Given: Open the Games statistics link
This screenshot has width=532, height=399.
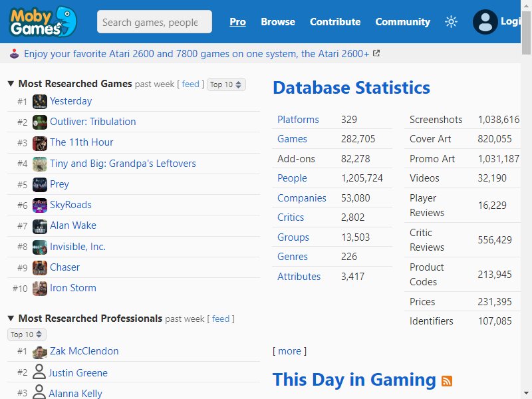Looking at the screenshot, I should (x=292, y=139).
